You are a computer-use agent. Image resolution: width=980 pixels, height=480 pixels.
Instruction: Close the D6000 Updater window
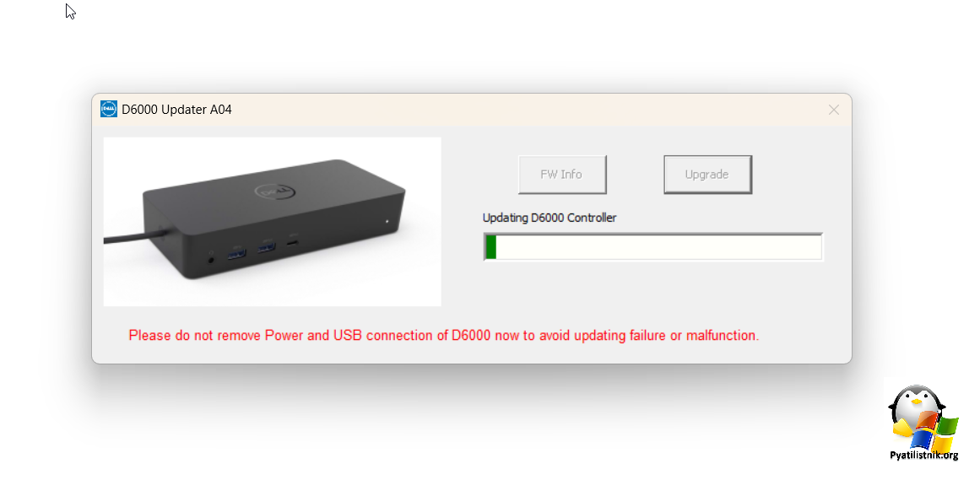coord(833,110)
